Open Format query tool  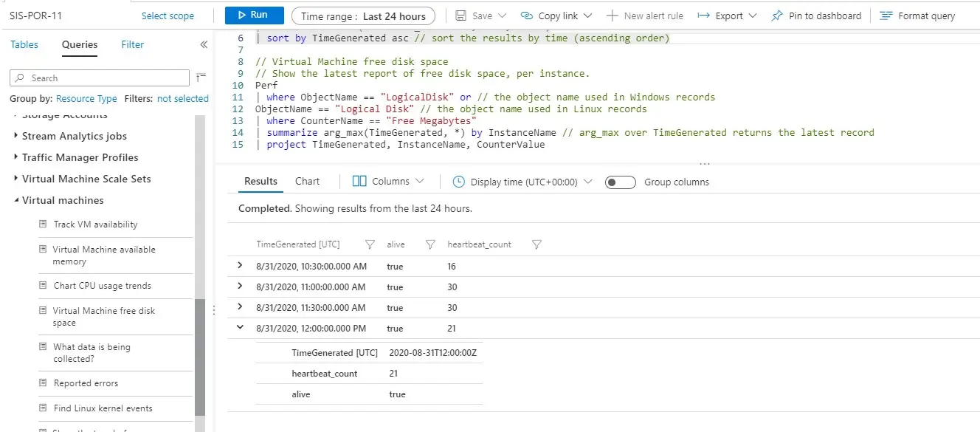point(917,16)
